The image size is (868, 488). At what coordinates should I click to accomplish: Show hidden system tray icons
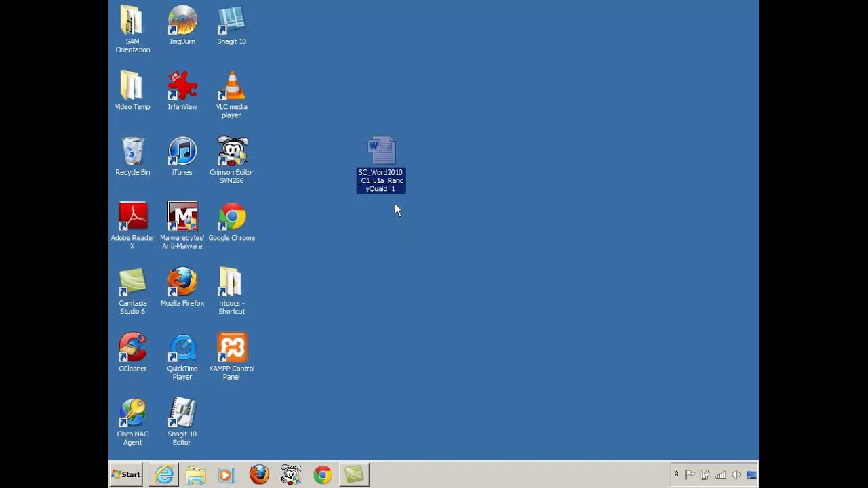pos(676,474)
